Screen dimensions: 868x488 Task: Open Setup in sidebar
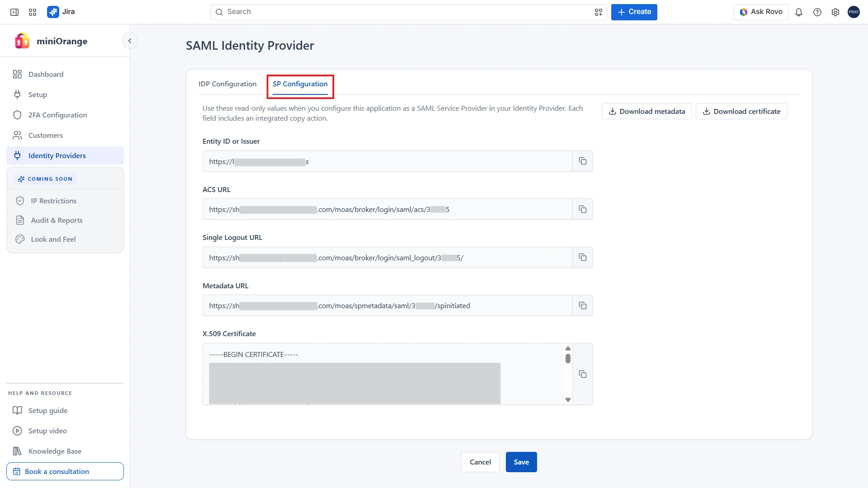65,94
